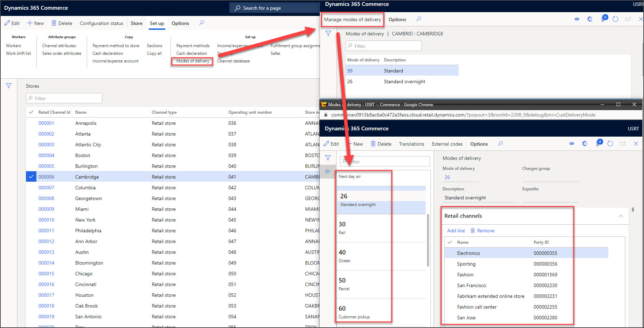This screenshot has width=644, height=328.
Task: Click the modes list vertical scrollbar in the popup
Action: point(428,240)
